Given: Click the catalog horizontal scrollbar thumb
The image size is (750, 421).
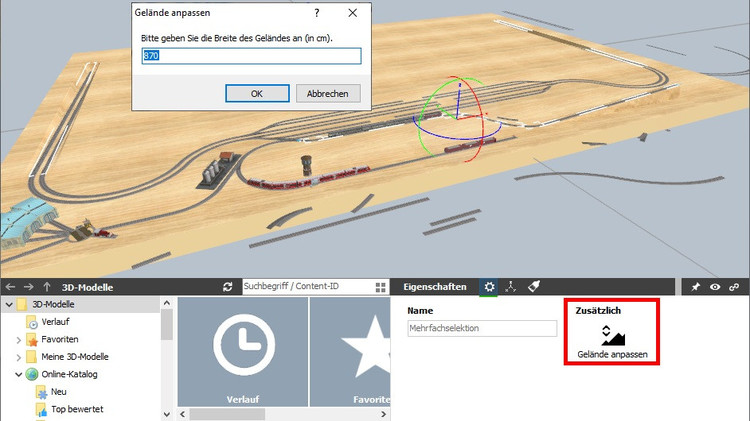Looking at the screenshot, I should (x=227, y=414).
